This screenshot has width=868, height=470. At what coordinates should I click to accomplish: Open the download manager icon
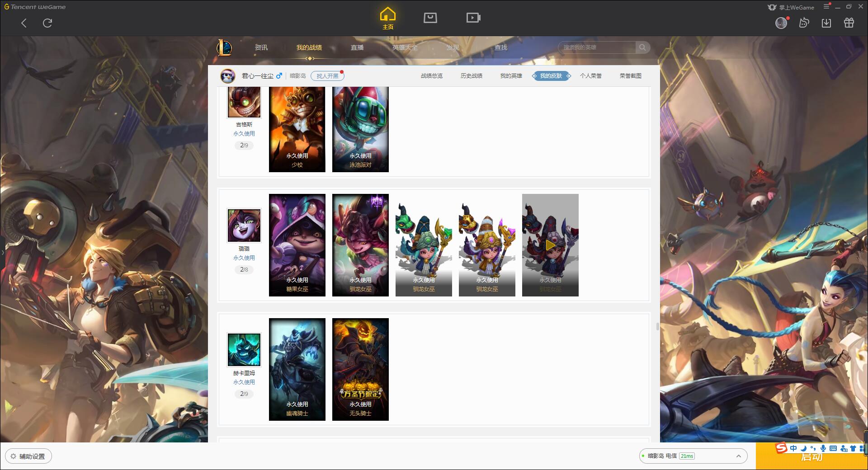pos(826,23)
